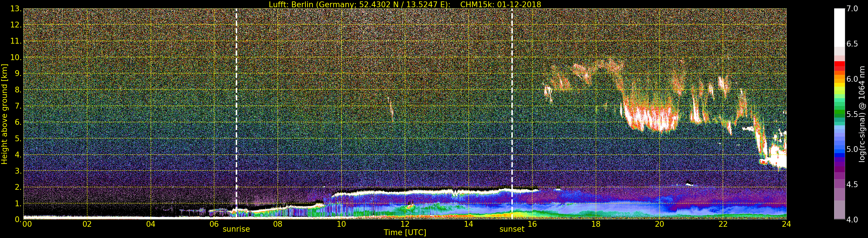Click the '1.' height tick label
The height and width of the screenshot is (238, 868).
coord(18,203)
